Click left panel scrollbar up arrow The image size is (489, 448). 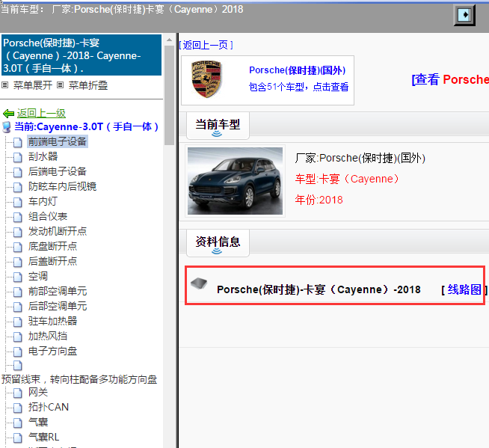click(x=169, y=40)
